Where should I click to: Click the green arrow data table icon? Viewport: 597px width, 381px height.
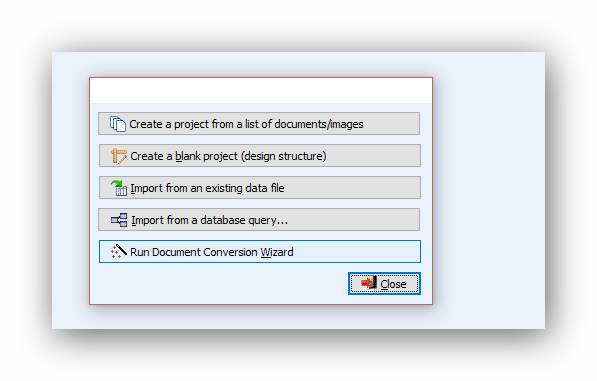click(x=119, y=188)
